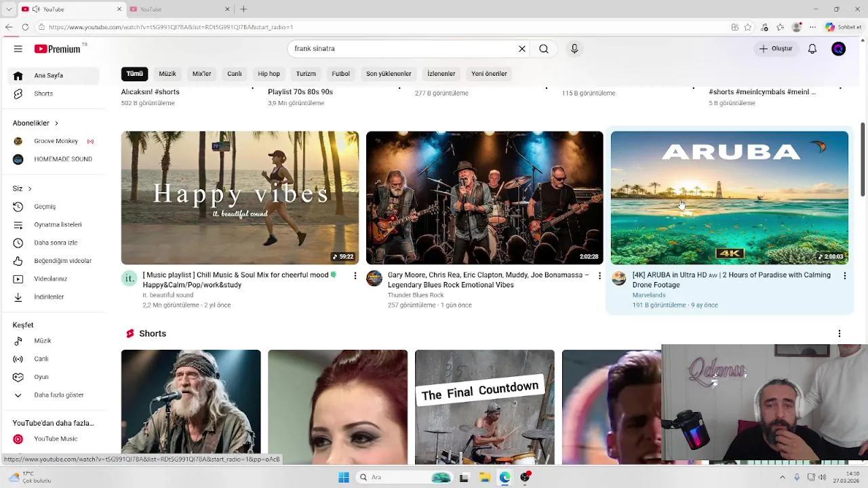Select the Turizm filter chip

[x=306, y=74]
